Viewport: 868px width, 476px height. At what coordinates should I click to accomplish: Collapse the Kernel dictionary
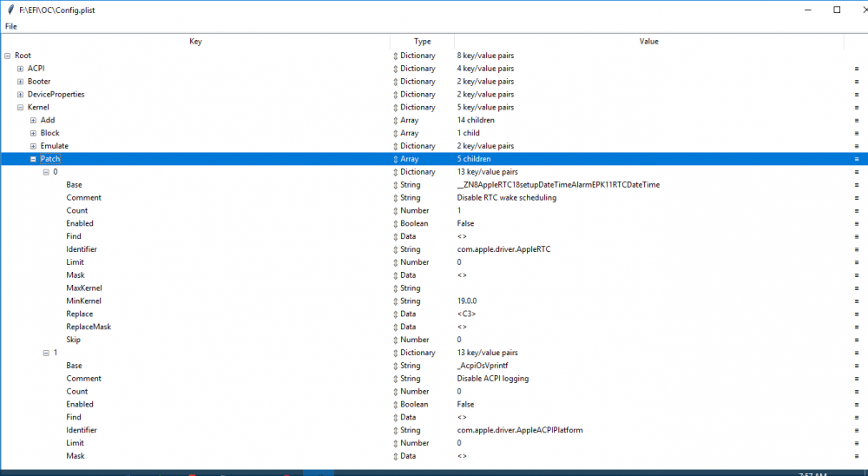coord(21,108)
